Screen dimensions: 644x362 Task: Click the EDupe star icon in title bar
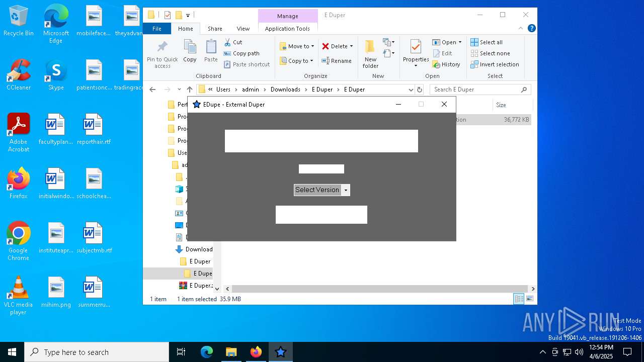[x=197, y=105]
